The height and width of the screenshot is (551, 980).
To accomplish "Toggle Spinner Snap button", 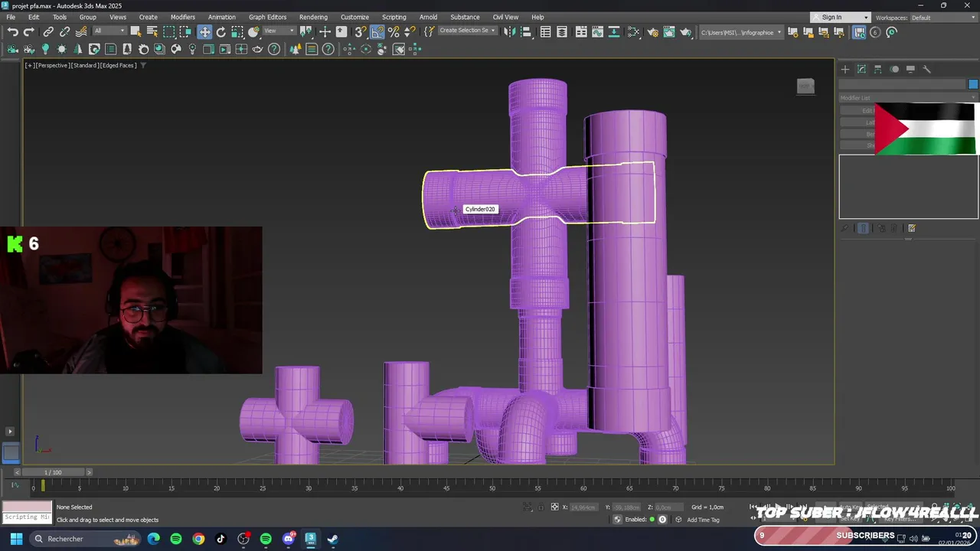I will click(x=410, y=32).
